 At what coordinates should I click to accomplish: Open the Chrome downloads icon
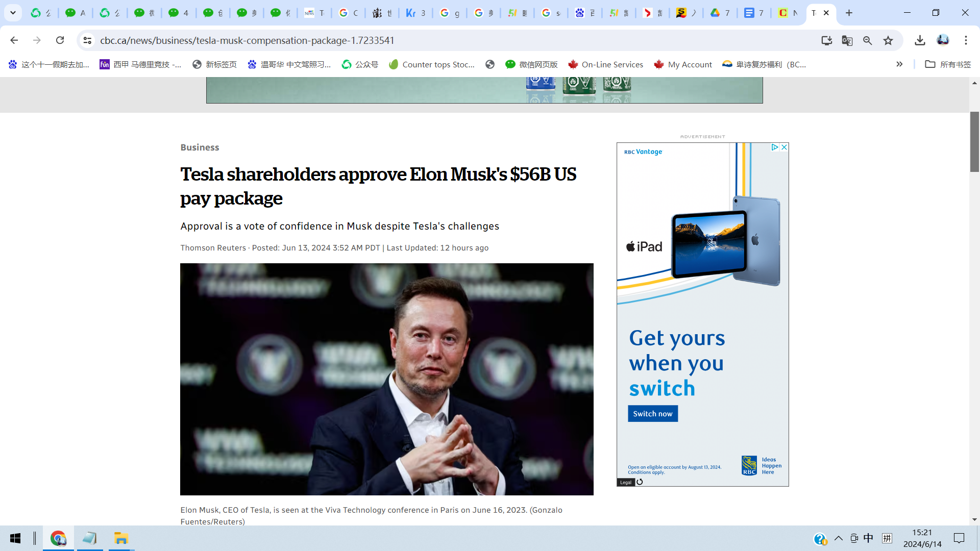tap(920, 40)
